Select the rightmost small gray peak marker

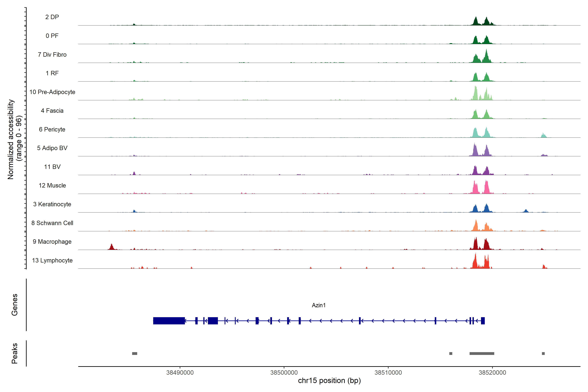(x=543, y=353)
